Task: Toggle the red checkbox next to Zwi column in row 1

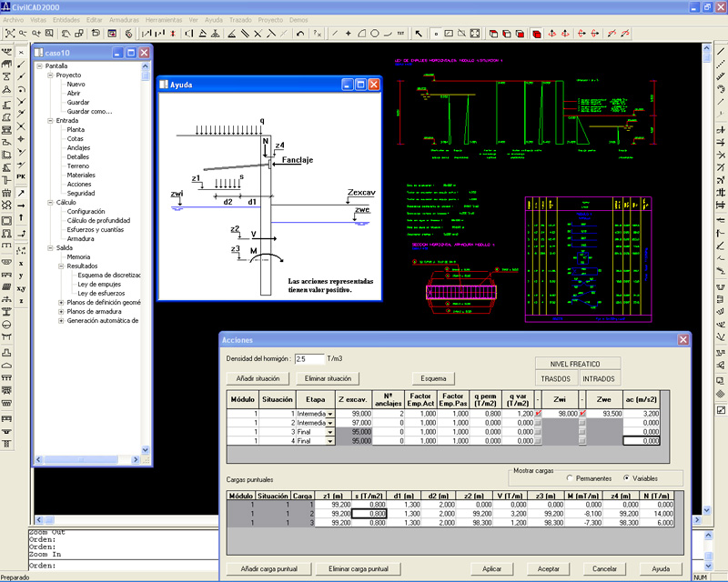Action: [x=538, y=414]
